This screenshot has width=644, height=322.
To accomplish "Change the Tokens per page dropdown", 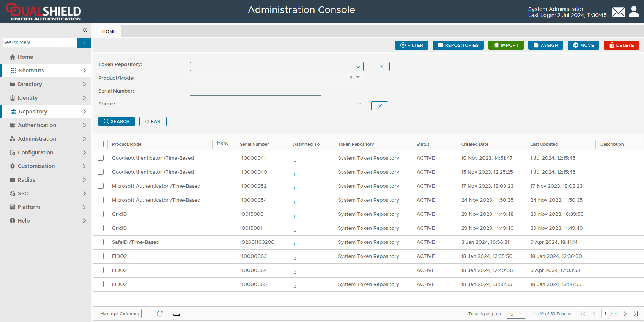I will tap(515, 314).
